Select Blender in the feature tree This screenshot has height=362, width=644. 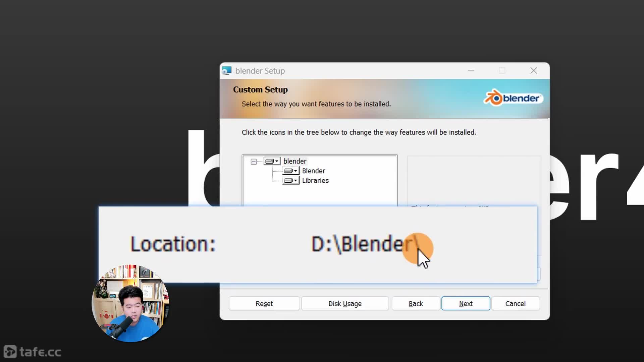pos(313,171)
